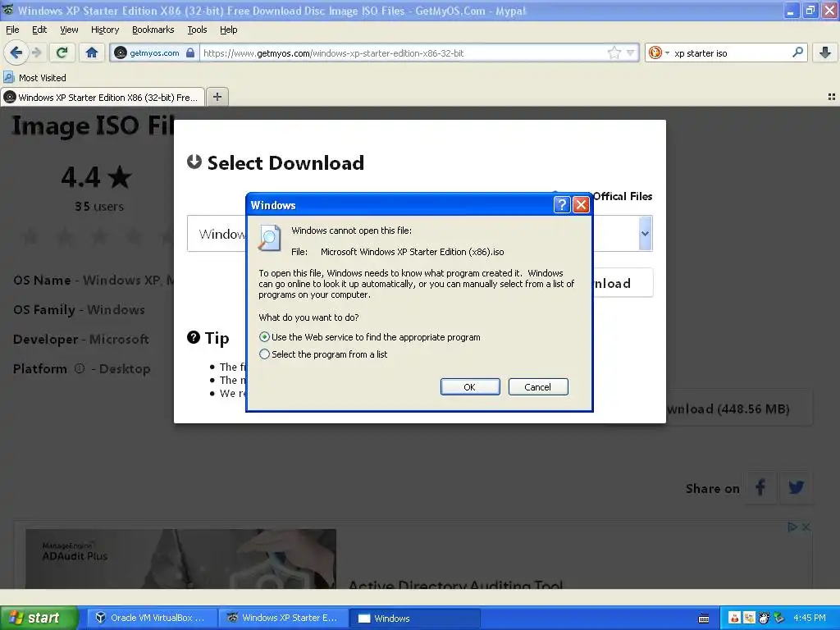840x630 pixels.
Task: Click the browser forward arrow
Action: point(36,52)
